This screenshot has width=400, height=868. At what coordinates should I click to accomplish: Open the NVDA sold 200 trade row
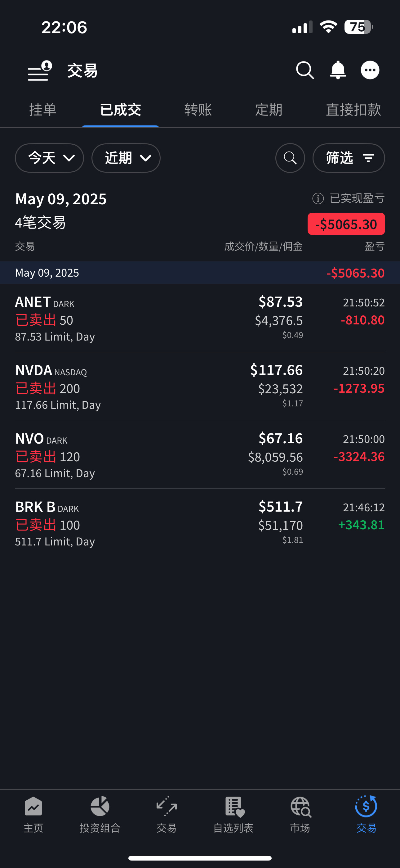[200, 387]
